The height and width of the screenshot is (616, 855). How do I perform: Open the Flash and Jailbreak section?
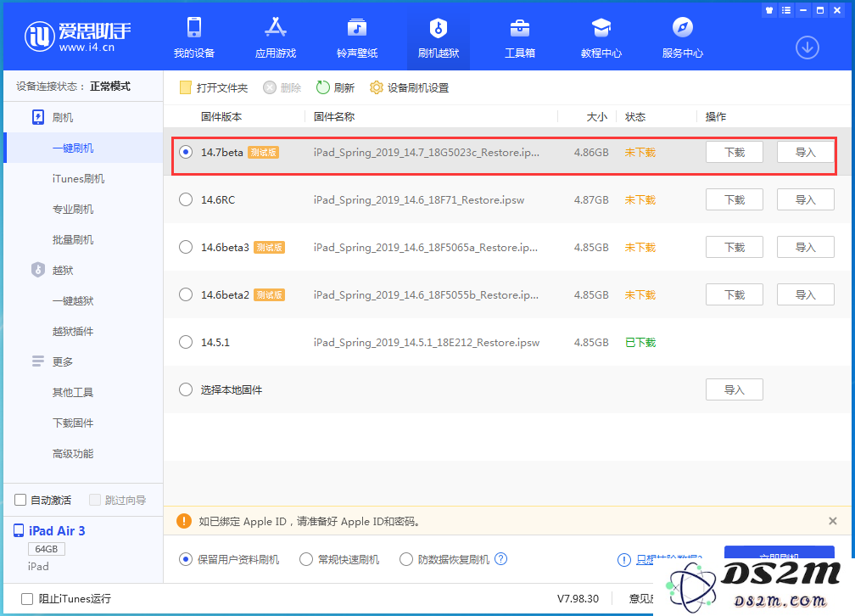click(x=439, y=37)
